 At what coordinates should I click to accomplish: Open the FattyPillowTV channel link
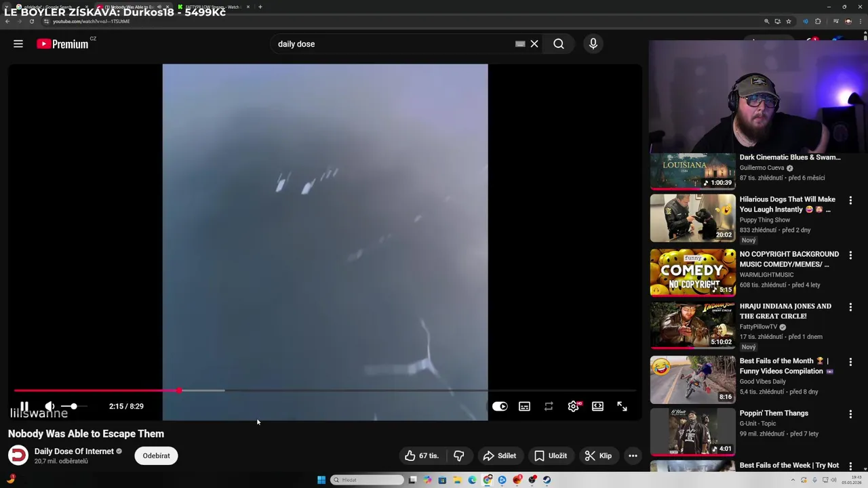pyautogui.click(x=758, y=327)
